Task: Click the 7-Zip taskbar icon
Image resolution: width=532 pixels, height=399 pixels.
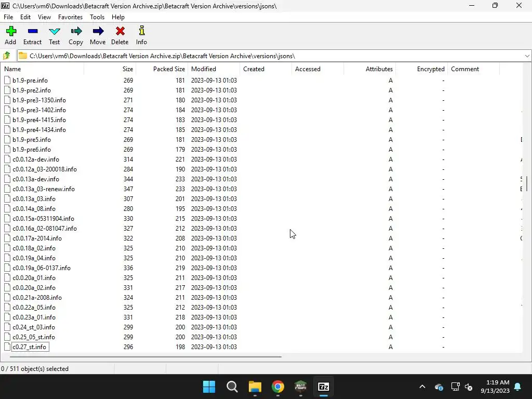Action: [x=324, y=387]
